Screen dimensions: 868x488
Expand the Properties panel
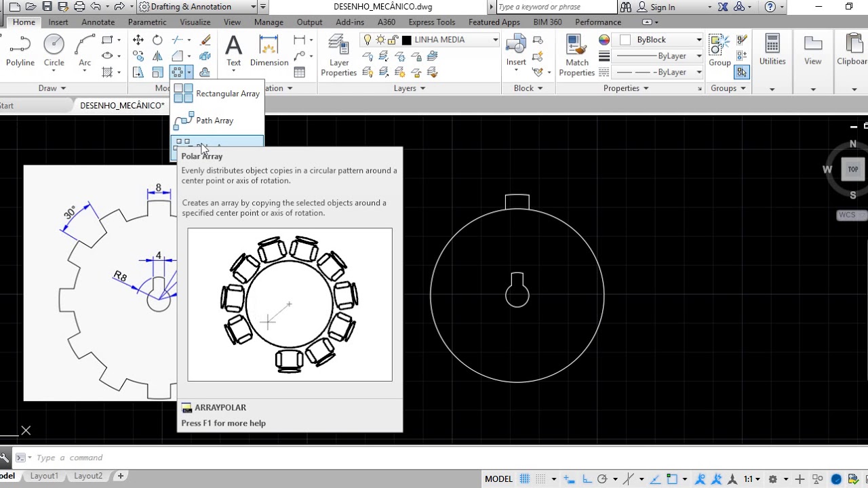point(626,88)
